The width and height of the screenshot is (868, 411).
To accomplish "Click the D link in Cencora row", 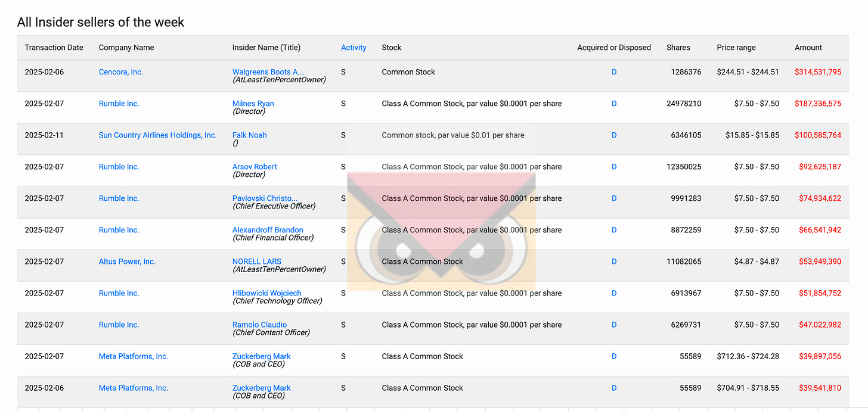I will pyautogui.click(x=614, y=72).
